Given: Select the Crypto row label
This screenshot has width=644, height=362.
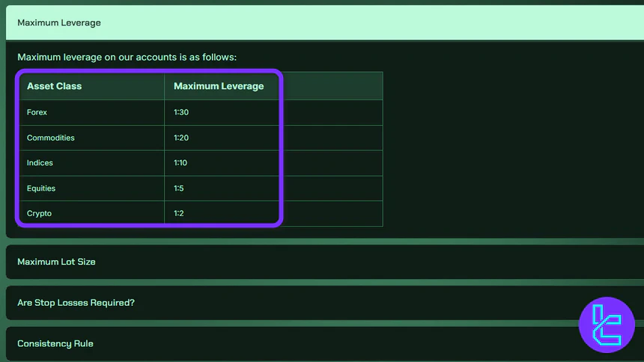Looking at the screenshot, I should click(39, 214).
